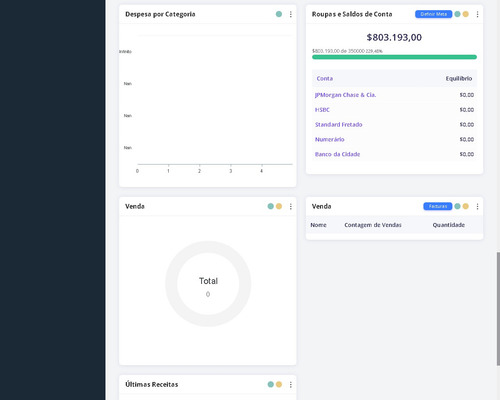Open three-dot menu on Venda donut card
500x400 pixels.
pos(291,206)
